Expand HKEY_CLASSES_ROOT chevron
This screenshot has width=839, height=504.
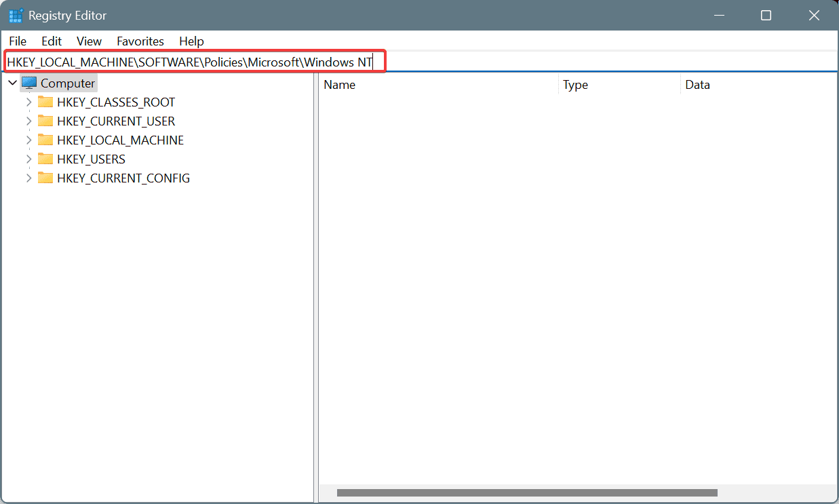pos(28,102)
